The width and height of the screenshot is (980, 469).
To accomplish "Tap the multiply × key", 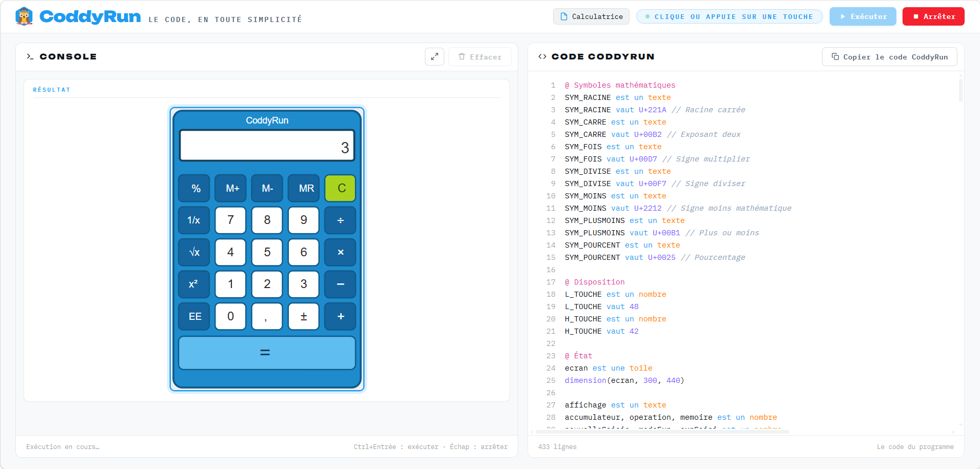I will 340,252.
